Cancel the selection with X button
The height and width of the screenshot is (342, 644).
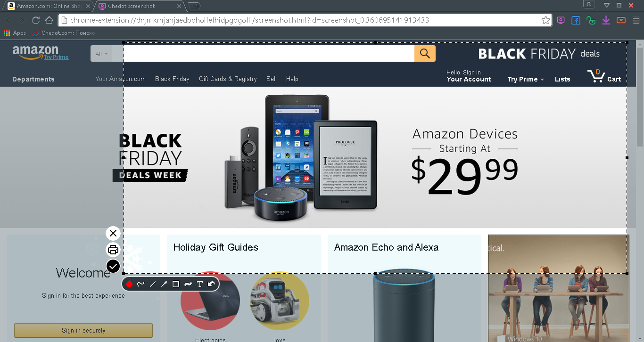[113, 233]
